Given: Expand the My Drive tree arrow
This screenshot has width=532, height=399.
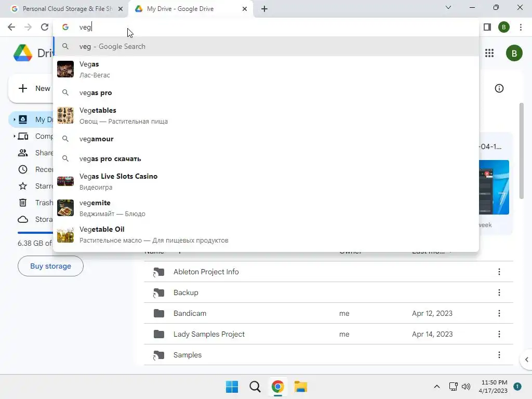Looking at the screenshot, I should coord(14,119).
